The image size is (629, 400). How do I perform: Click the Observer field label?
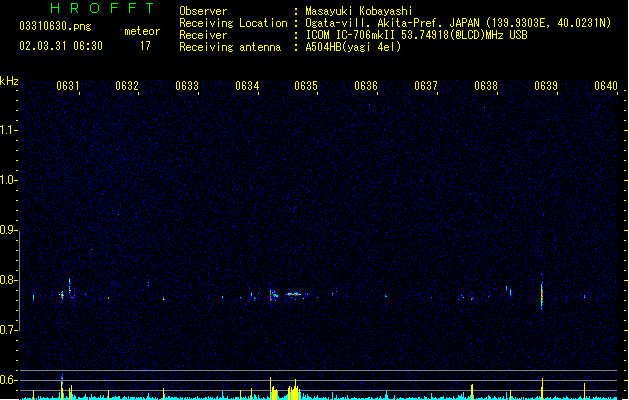(203, 11)
